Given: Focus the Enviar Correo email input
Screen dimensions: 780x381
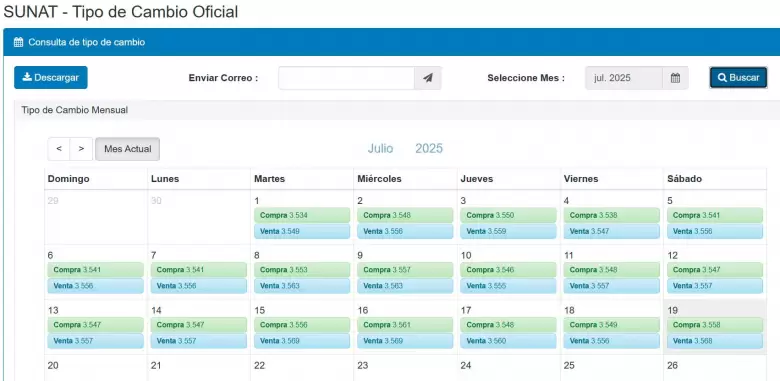Looking at the screenshot, I should pyautogui.click(x=346, y=78).
